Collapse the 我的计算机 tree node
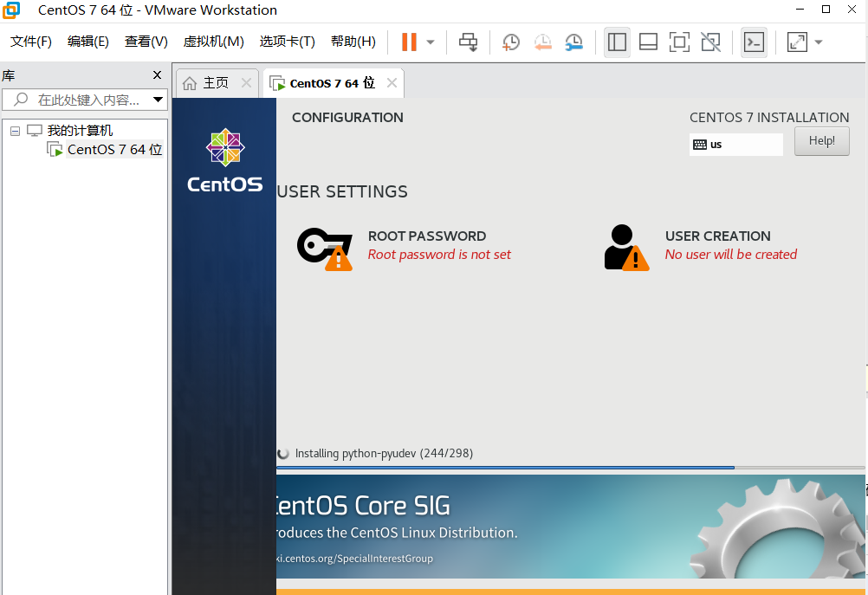This screenshot has width=868, height=595. (x=16, y=131)
